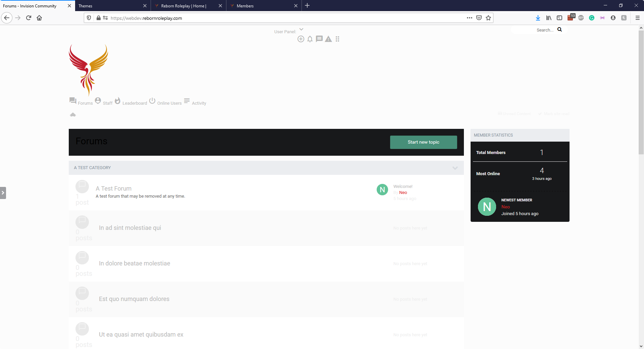This screenshot has width=644, height=349.
Task: Click the Unread Content link
Action: point(514,114)
